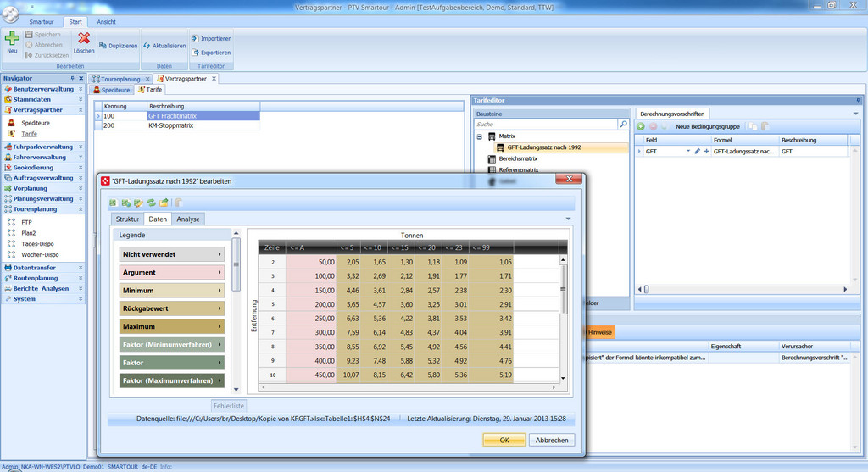Pin the Tarifeditor panel

pyautogui.click(x=858, y=100)
